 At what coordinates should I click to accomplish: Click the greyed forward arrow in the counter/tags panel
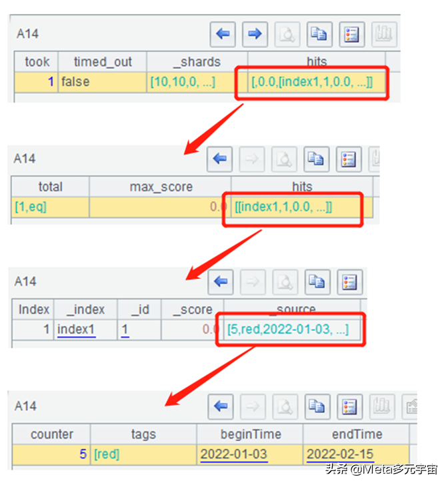click(x=253, y=407)
